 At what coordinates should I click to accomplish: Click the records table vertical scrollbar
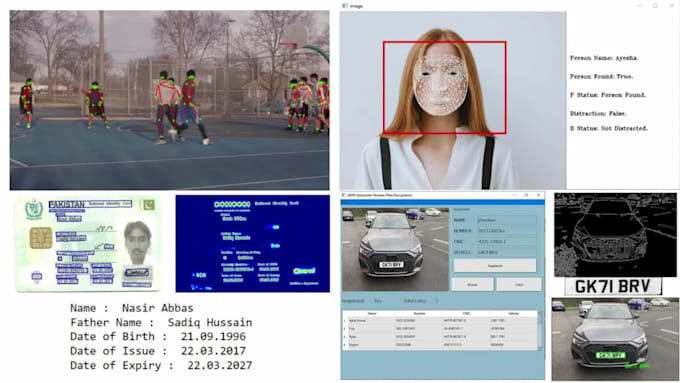540,331
